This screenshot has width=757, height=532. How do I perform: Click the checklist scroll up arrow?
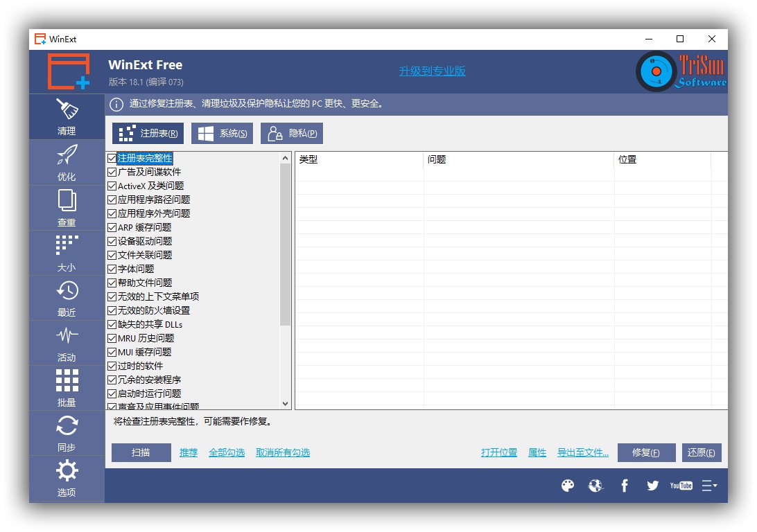coord(286,158)
